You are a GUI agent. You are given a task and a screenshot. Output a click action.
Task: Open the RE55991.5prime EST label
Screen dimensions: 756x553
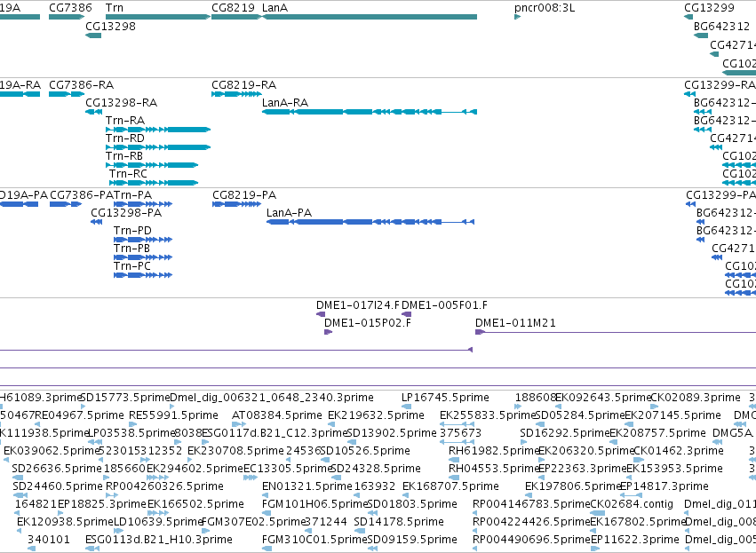(173, 415)
